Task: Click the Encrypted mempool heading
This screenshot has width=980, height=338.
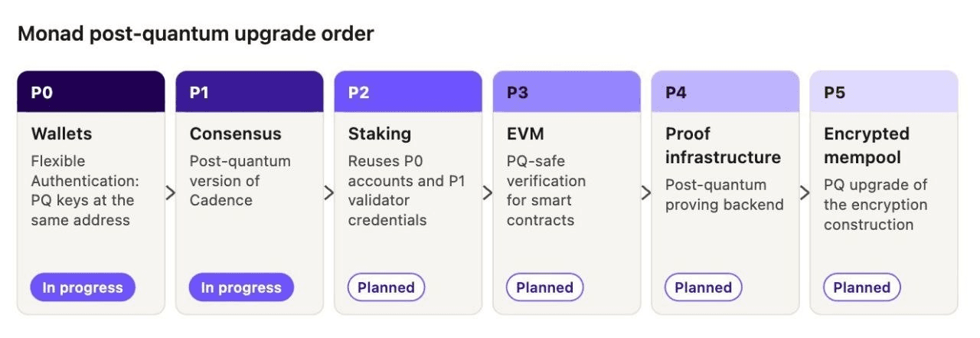Action: 867,145
